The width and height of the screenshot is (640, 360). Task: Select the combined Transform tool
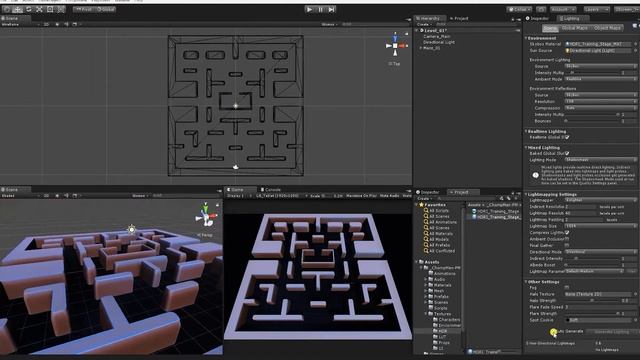coord(60,9)
